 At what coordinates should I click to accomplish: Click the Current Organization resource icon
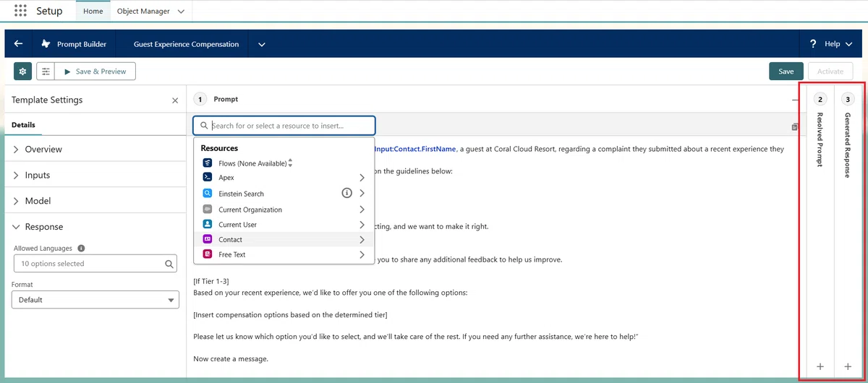click(208, 210)
